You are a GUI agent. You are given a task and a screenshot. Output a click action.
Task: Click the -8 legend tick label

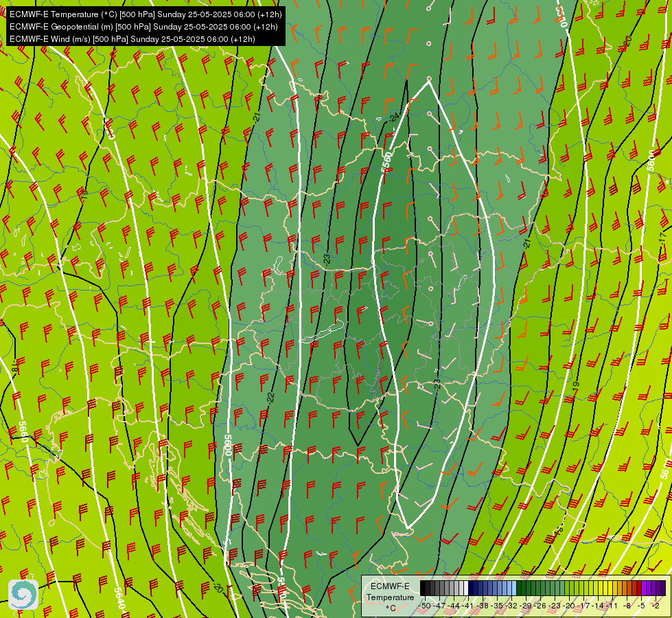[x=627, y=606]
